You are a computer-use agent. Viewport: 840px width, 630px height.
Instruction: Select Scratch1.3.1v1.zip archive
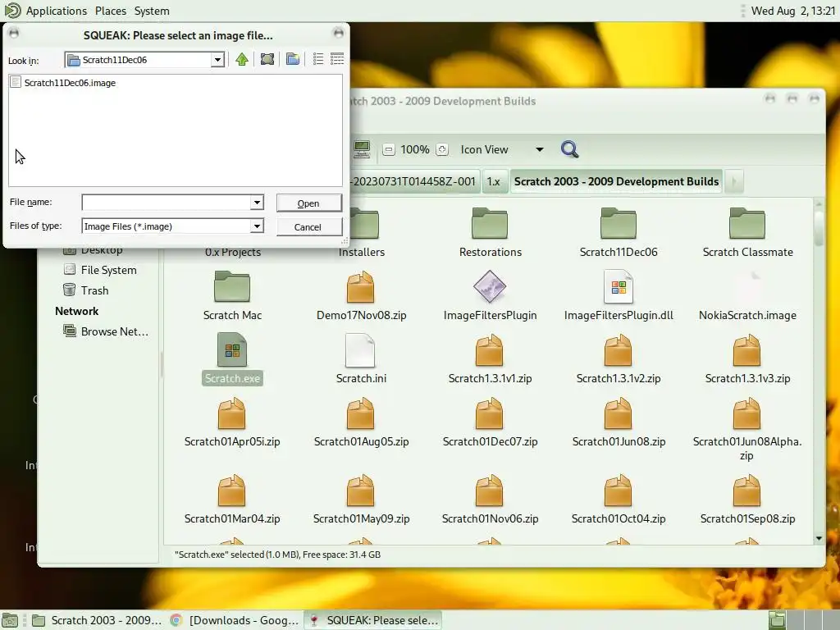click(x=490, y=359)
